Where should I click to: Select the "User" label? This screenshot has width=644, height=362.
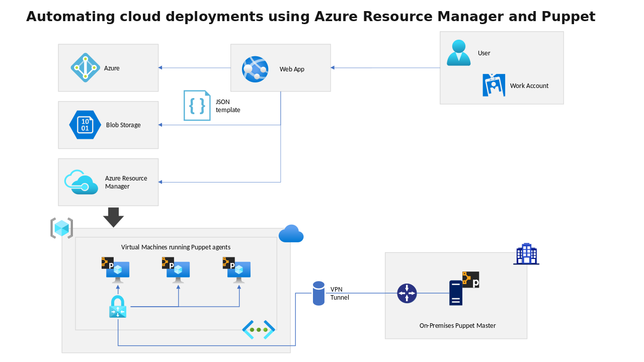pyautogui.click(x=484, y=53)
